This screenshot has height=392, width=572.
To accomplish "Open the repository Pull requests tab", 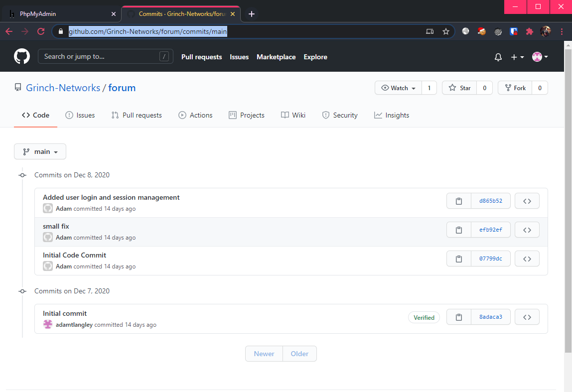I will [137, 115].
